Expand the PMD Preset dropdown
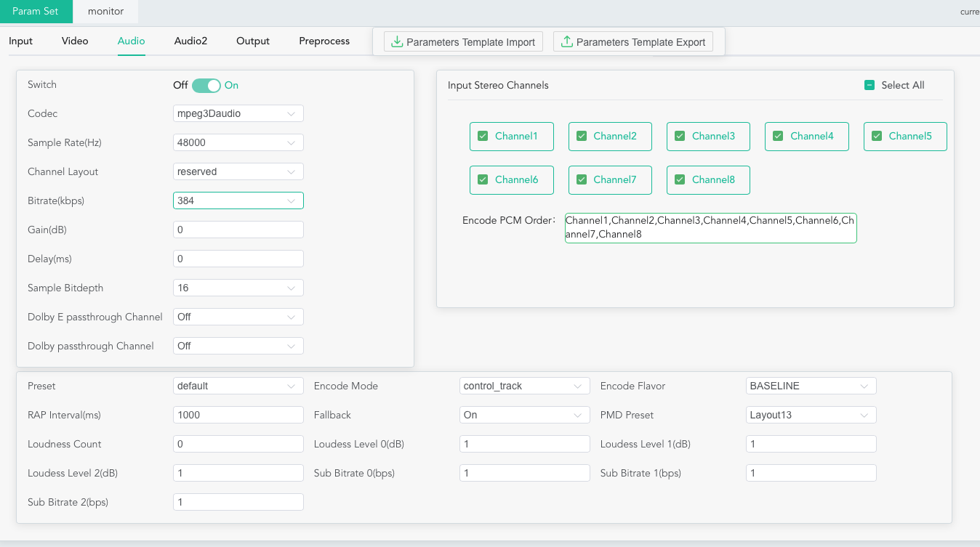 (x=811, y=415)
